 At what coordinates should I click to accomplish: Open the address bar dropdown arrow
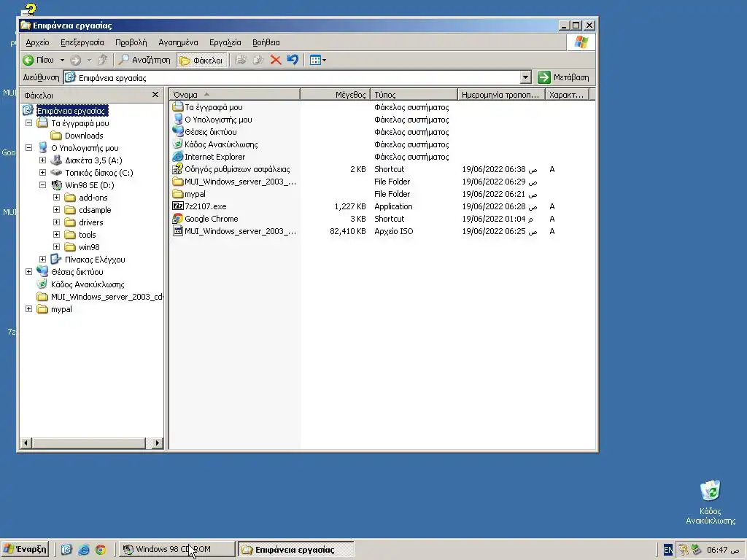pos(525,77)
